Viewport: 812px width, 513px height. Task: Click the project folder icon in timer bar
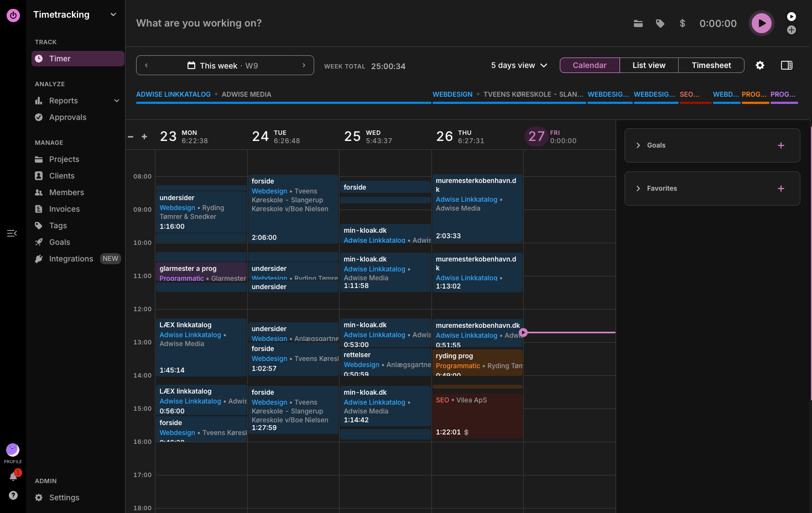click(638, 23)
